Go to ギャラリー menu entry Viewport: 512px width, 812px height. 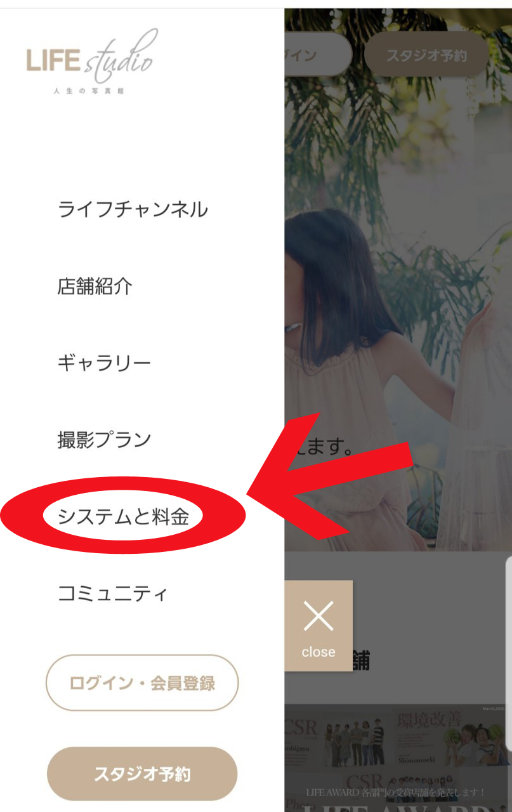point(104,363)
